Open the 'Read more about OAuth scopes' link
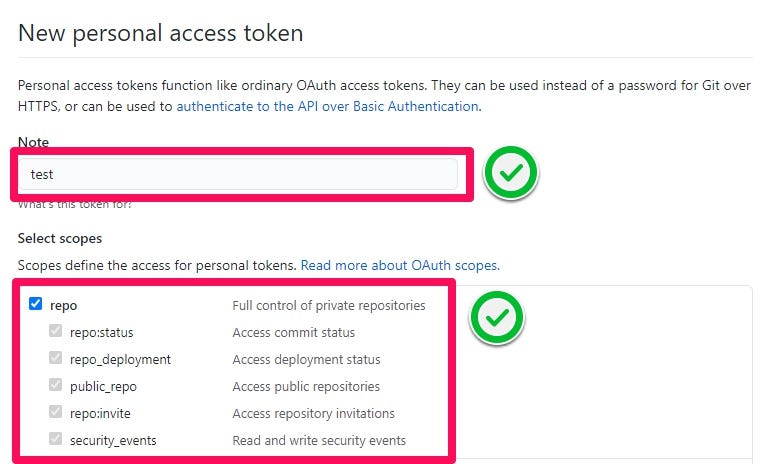766x464 pixels. pos(400,266)
